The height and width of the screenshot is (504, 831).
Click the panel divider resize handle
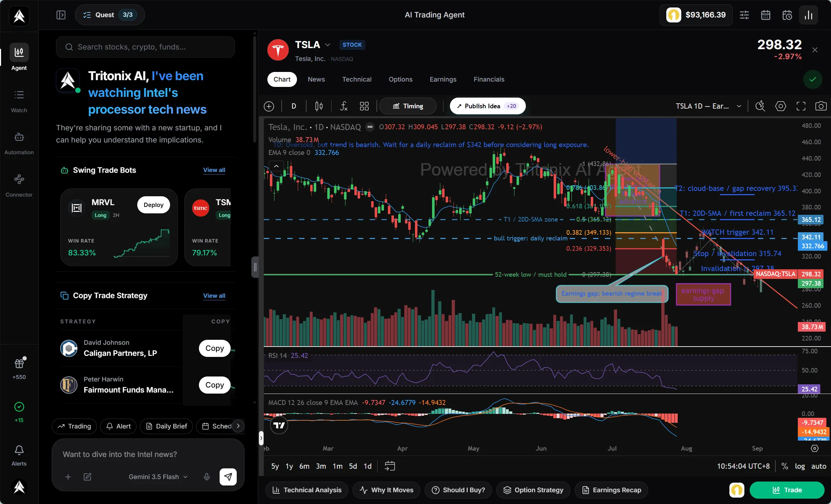(x=255, y=267)
